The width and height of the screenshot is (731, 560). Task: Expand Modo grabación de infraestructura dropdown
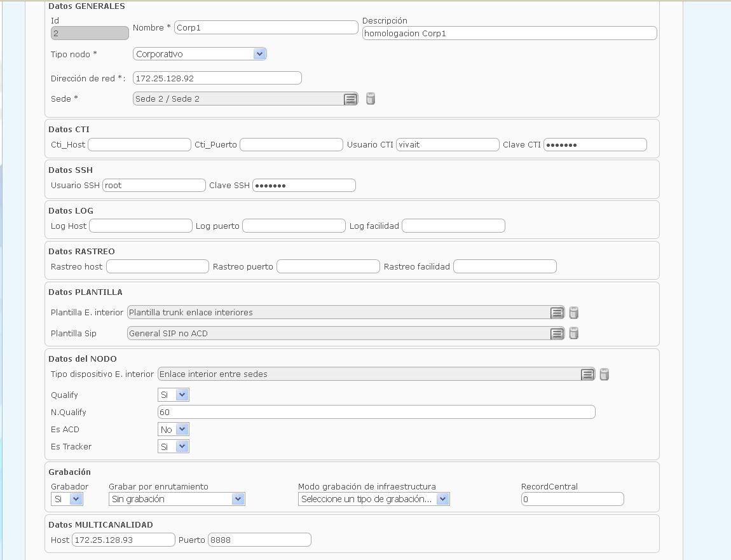[x=374, y=499]
